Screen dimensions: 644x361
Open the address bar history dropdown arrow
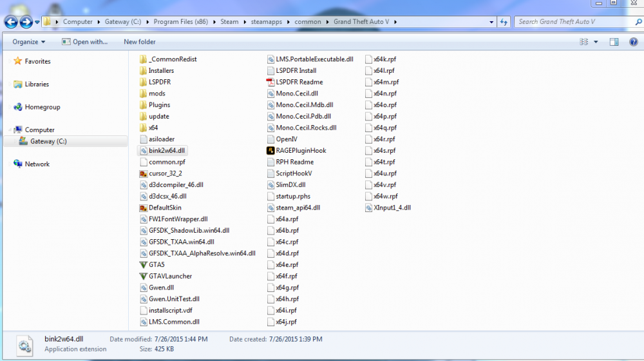[491, 22]
